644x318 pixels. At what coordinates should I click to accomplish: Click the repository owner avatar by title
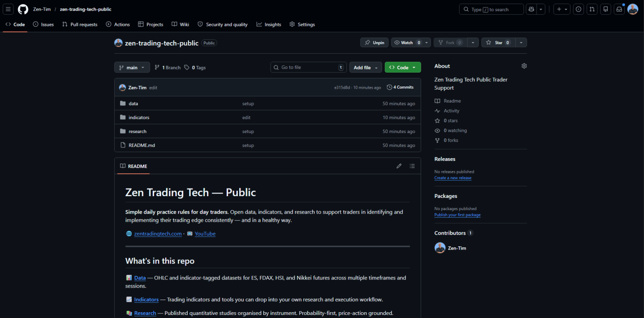pyautogui.click(x=118, y=43)
